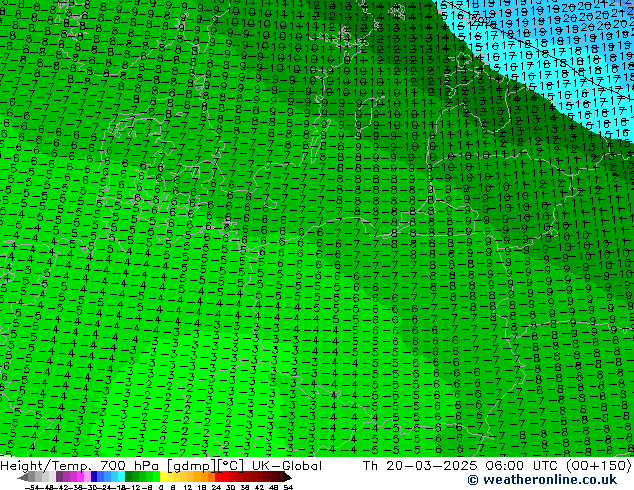Click the left grey arrow end of color scale
Viewport: 634px width, 490px height.
pos(23,477)
